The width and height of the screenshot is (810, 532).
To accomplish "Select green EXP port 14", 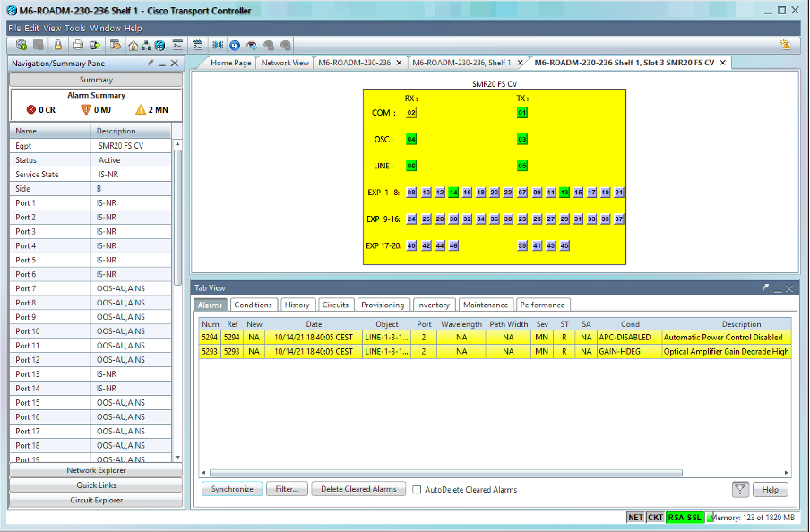I will tap(453, 193).
